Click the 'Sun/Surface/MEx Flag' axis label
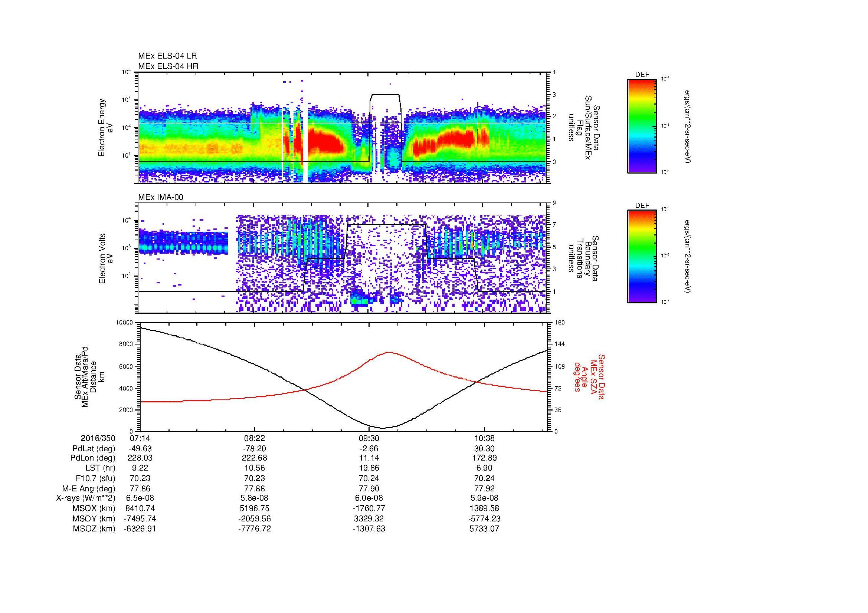Screen dimensions: 868x613 pos(584,128)
